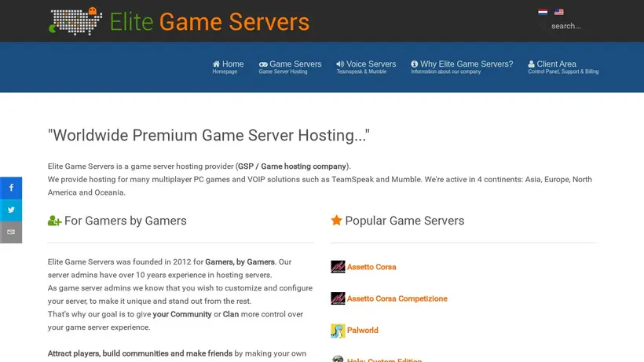Click the Assetto Corsa game icon

point(338,267)
